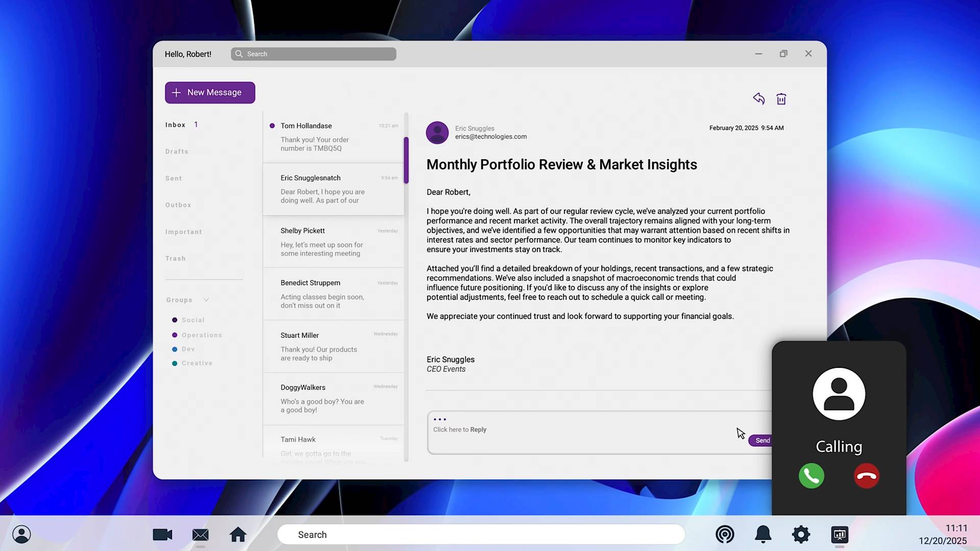This screenshot has height=551, width=980.
Task: Open email from Shelby Pickett
Action: pos(333,242)
